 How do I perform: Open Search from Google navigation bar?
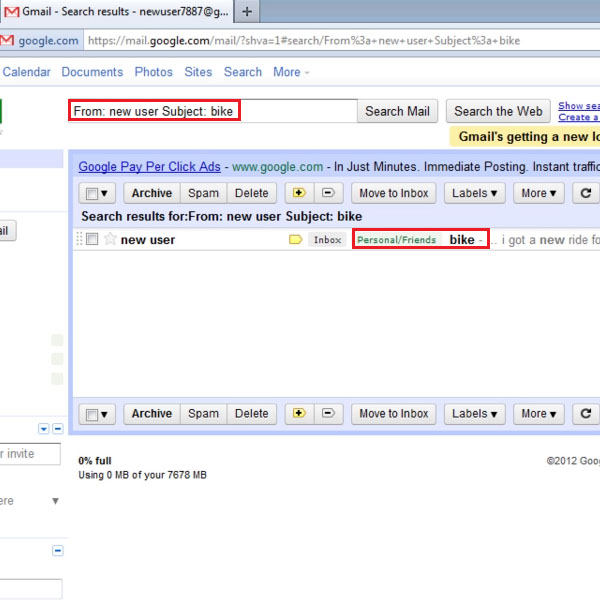point(243,72)
